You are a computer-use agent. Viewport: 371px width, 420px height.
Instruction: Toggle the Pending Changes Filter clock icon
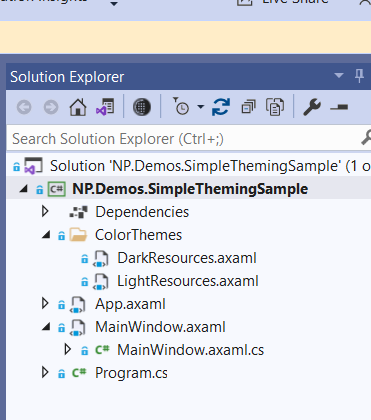(x=181, y=107)
